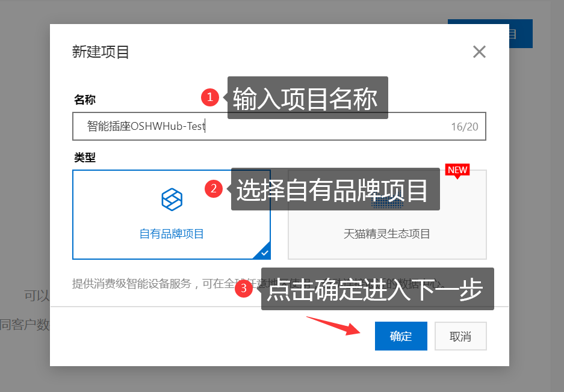Click the blue 确定 button

[x=401, y=336]
